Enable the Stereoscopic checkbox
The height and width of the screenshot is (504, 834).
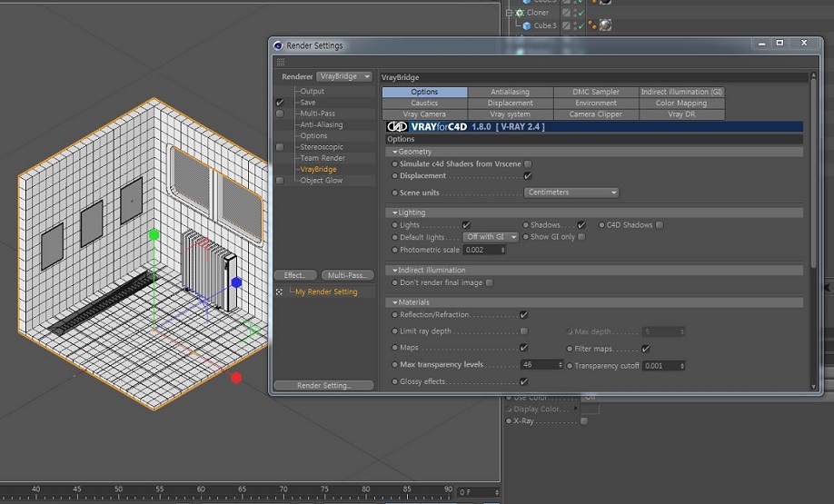tap(280, 147)
